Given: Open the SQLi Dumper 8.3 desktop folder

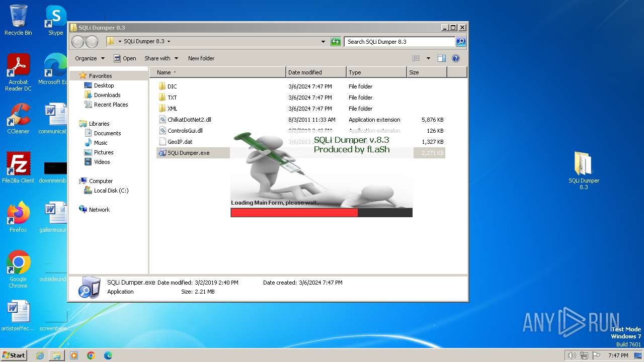Looking at the screenshot, I should (x=584, y=171).
